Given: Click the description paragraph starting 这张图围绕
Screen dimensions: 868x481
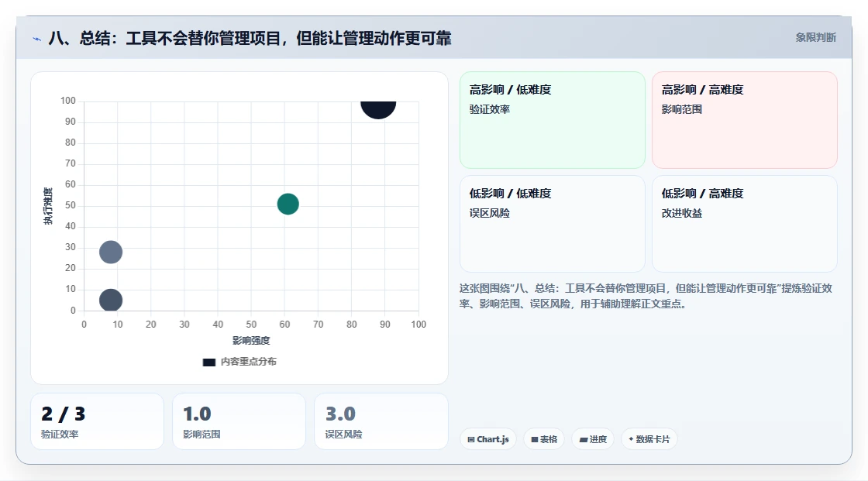Looking at the screenshot, I should 646,296.
